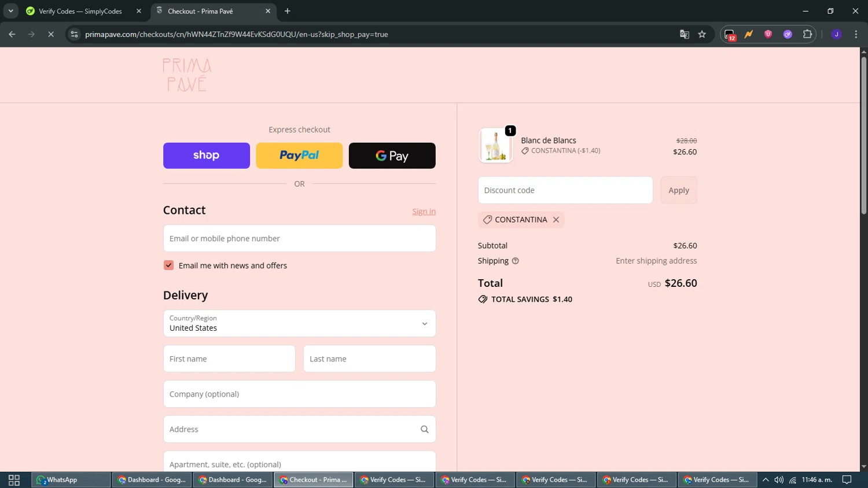
Task: Open the orange lightning extension icon
Action: coord(749,34)
